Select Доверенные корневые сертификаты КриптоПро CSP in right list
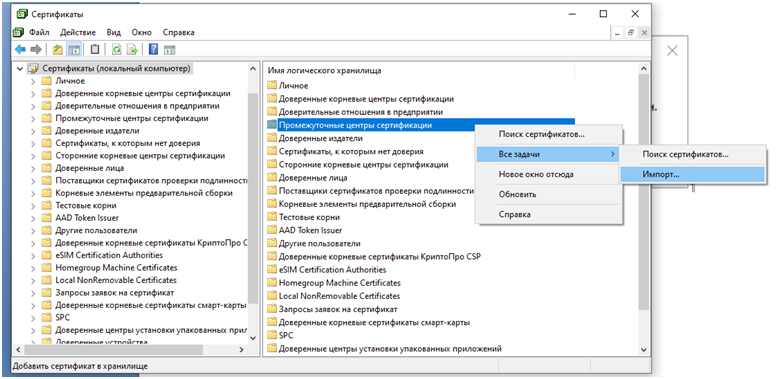 coord(380,256)
